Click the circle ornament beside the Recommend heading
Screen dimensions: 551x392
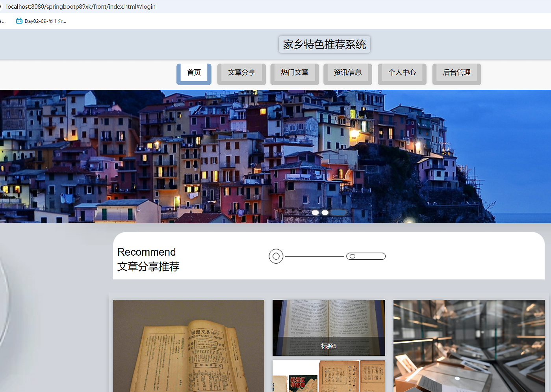coord(276,256)
